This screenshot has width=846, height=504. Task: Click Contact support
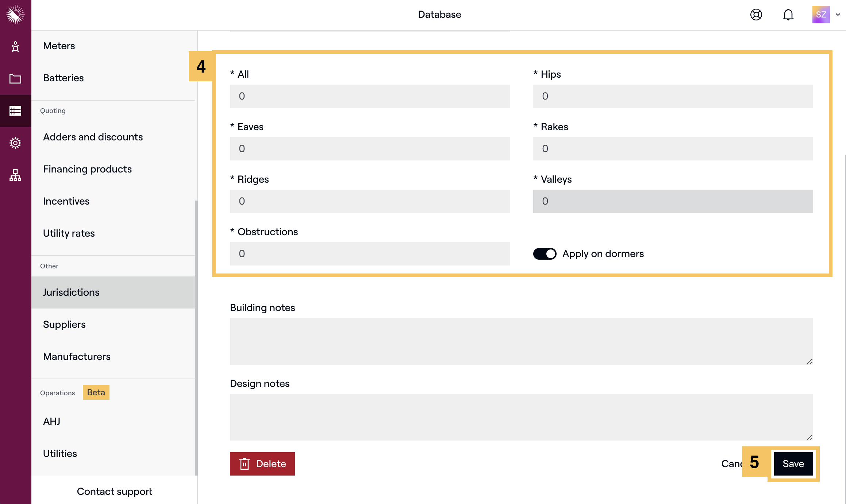(114, 491)
